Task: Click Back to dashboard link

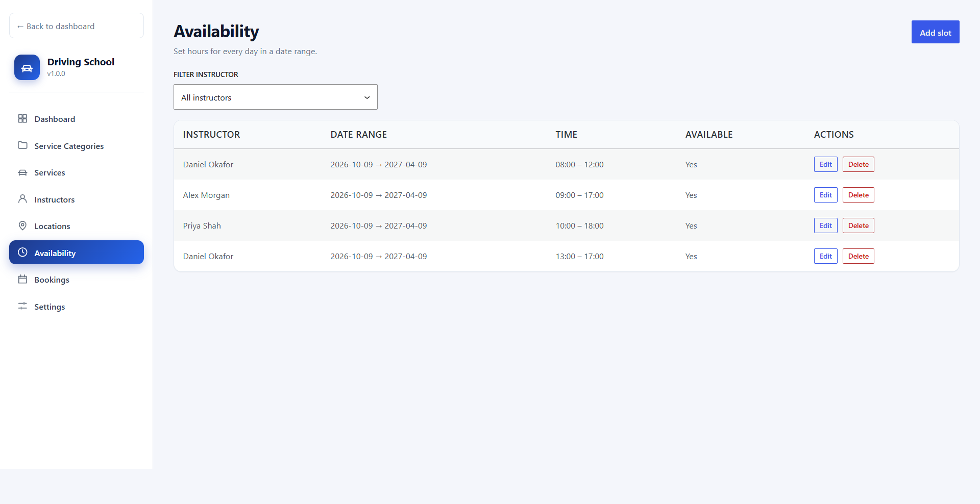Action: coord(77,26)
